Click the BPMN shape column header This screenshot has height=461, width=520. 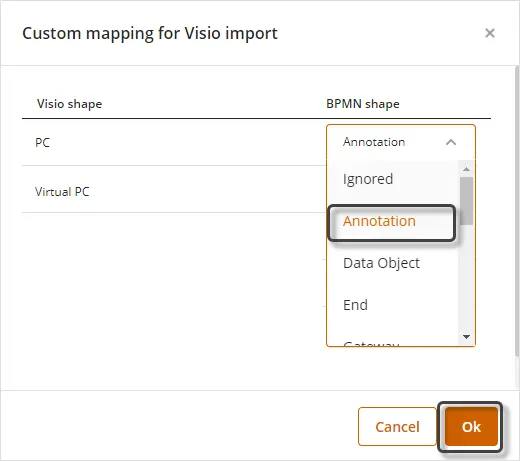(363, 104)
